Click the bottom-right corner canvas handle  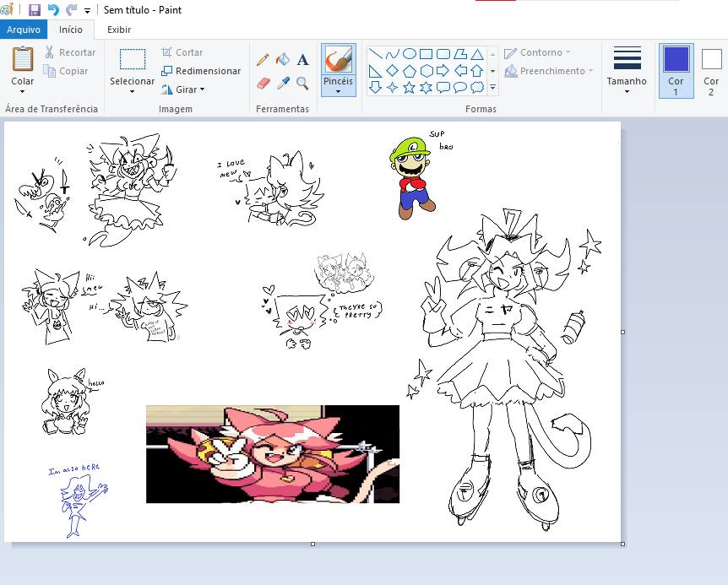(622, 544)
